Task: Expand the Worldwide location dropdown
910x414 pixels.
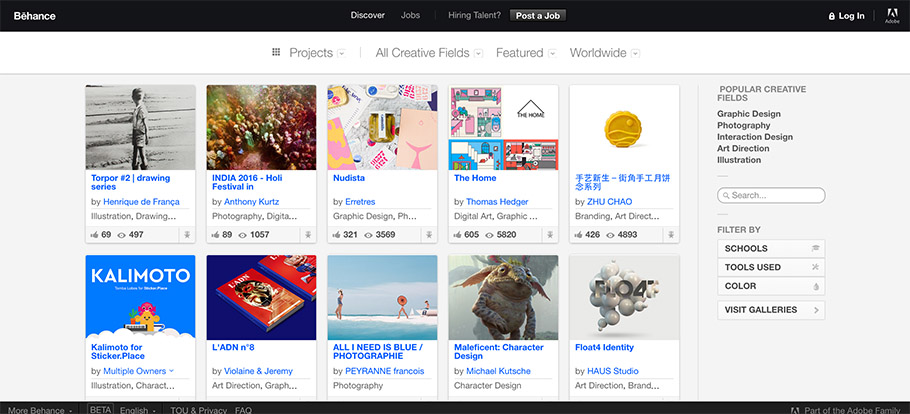Action: pos(604,53)
